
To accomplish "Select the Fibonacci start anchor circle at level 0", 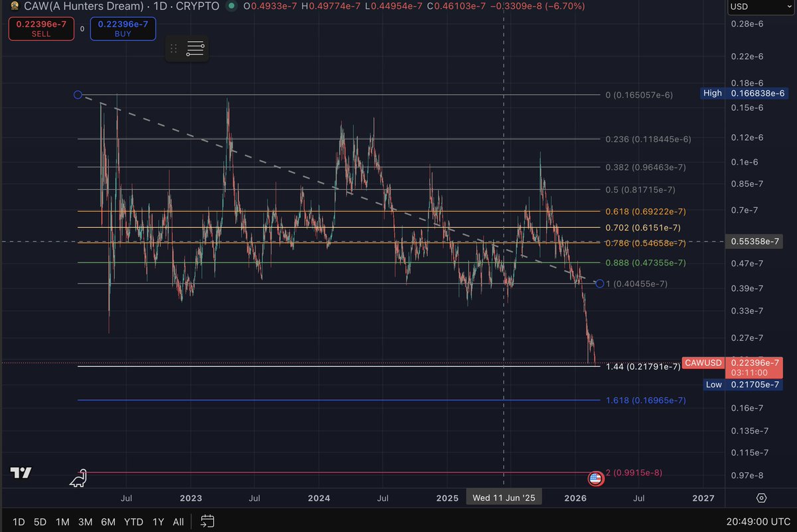I will [78, 95].
